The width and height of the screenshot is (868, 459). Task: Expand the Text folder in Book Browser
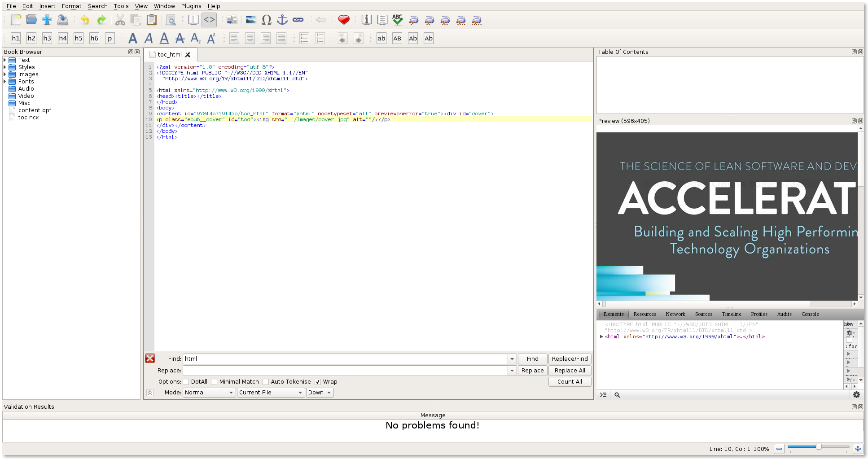pos(5,60)
